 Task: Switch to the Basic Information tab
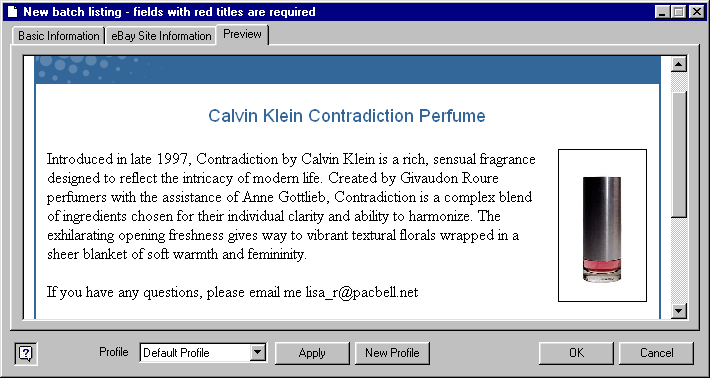[x=59, y=36]
